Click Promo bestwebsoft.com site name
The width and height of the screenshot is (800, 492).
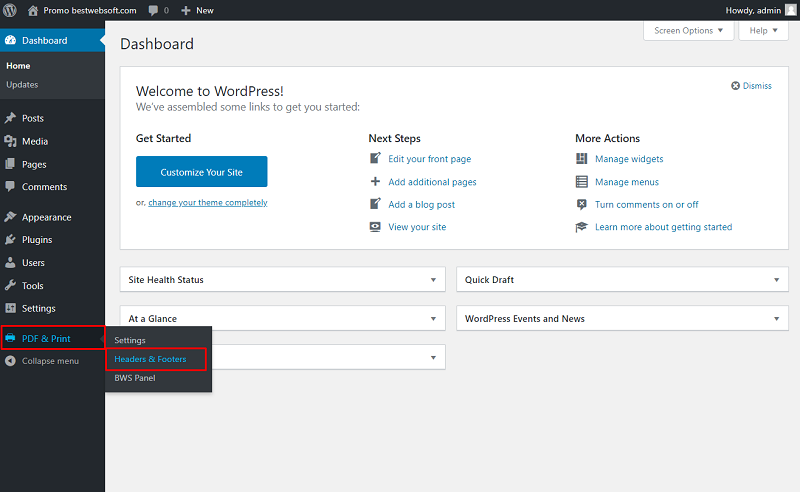click(x=90, y=10)
